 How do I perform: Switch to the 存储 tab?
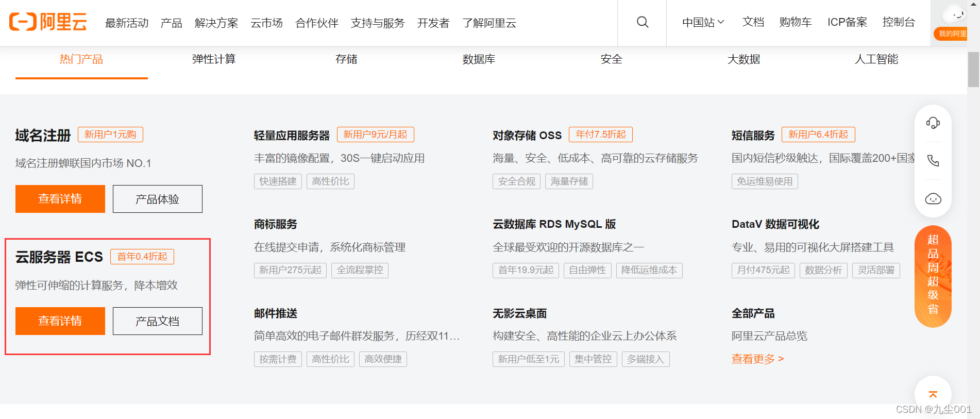click(x=346, y=59)
